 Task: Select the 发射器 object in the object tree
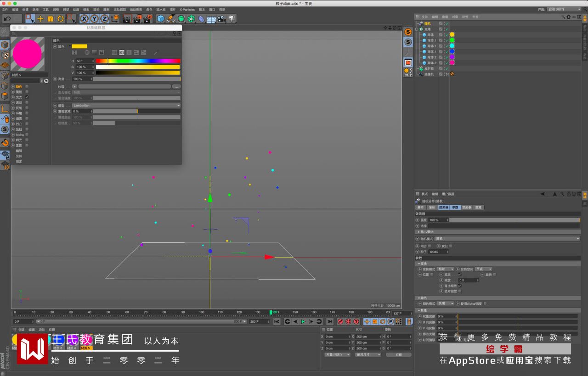pyautogui.click(x=429, y=68)
